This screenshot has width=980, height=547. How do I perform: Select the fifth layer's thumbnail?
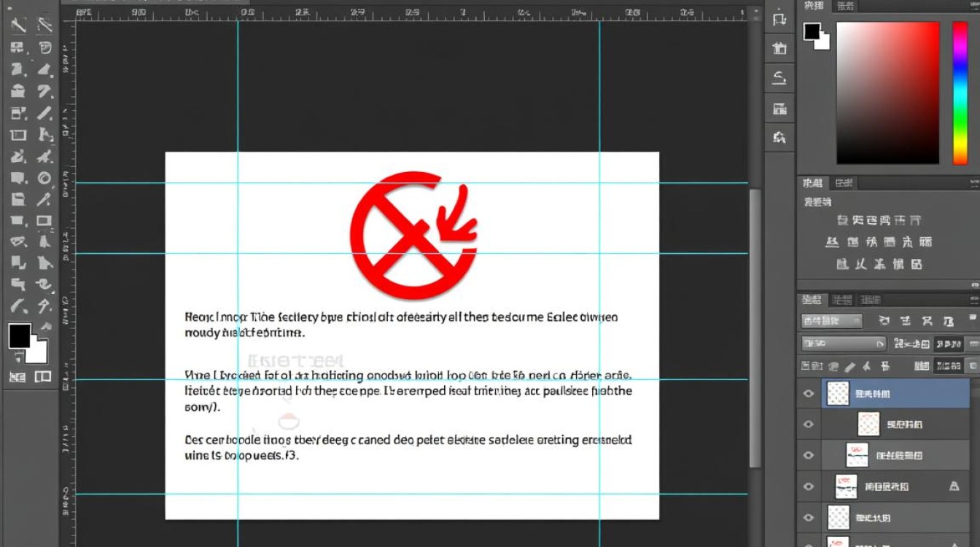[x=839, y=517]
